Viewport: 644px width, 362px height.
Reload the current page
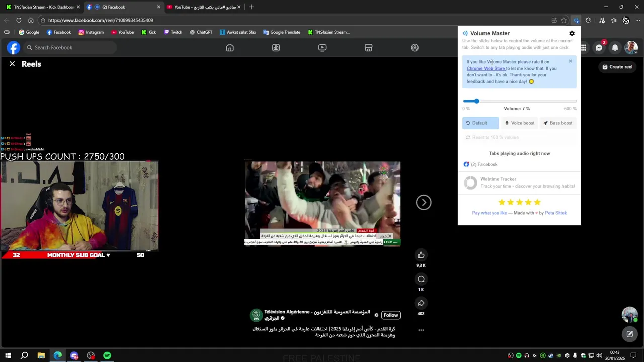pos(19,20)
